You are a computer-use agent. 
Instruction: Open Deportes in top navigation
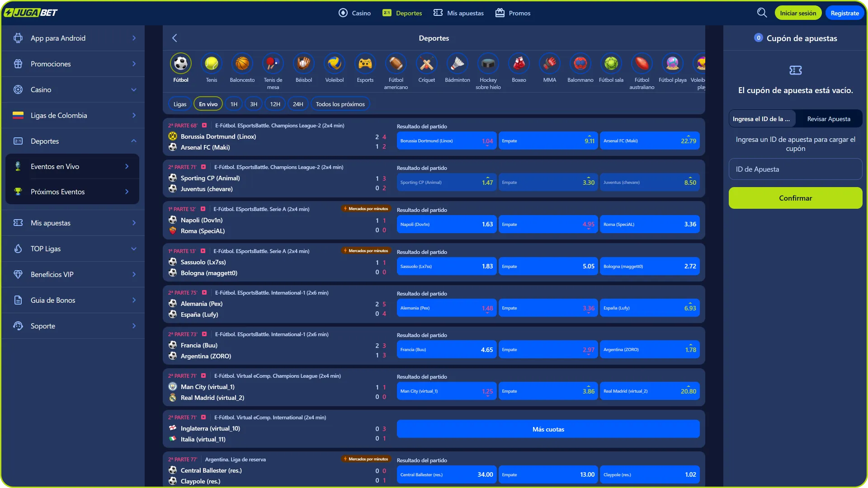point(402,13)
